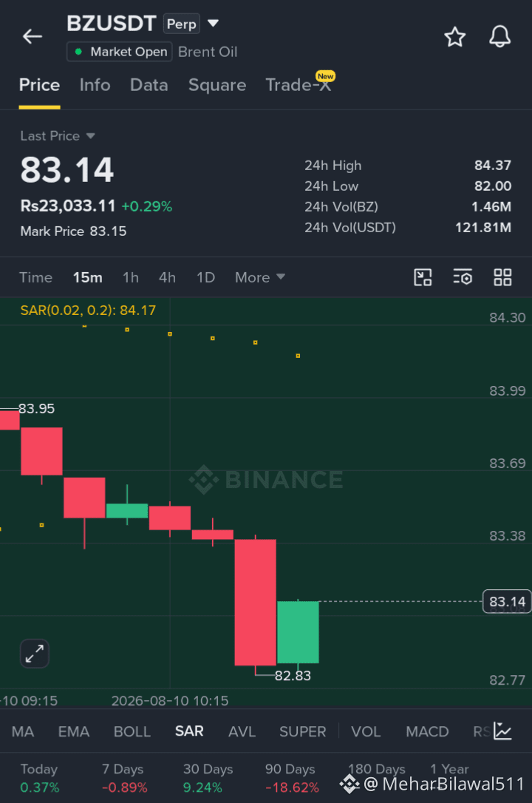Go back using the arrow icon
Viewport: 532px width, 803px height.
[33, 36]
